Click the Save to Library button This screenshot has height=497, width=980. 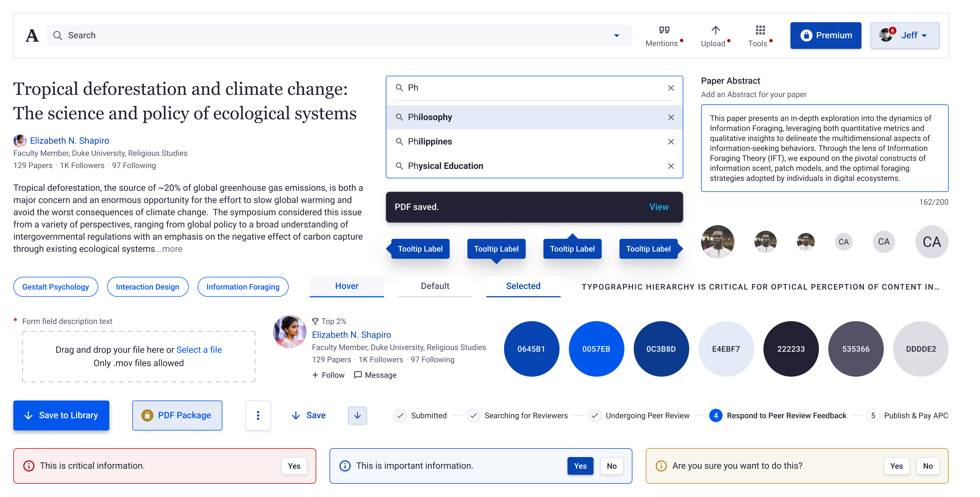click(x=61, y=415)
